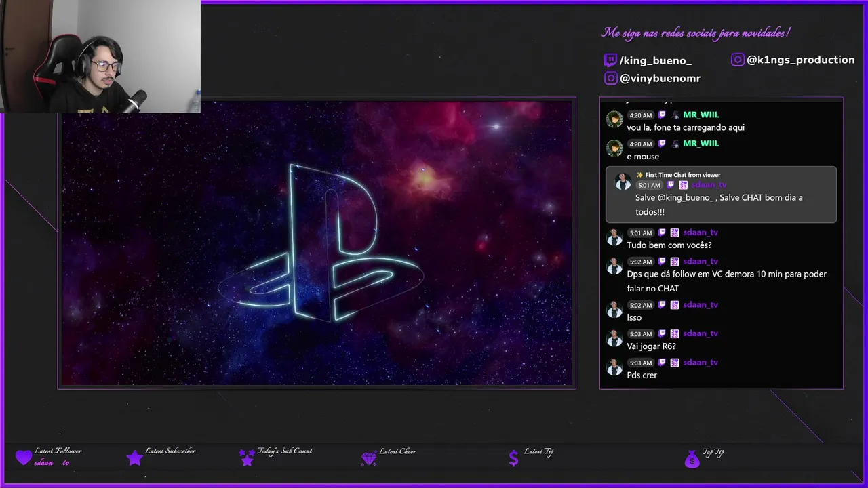Click sdaan_tv username above 'Tudo bem com vocês?'
868x488 pixels.
701,232
